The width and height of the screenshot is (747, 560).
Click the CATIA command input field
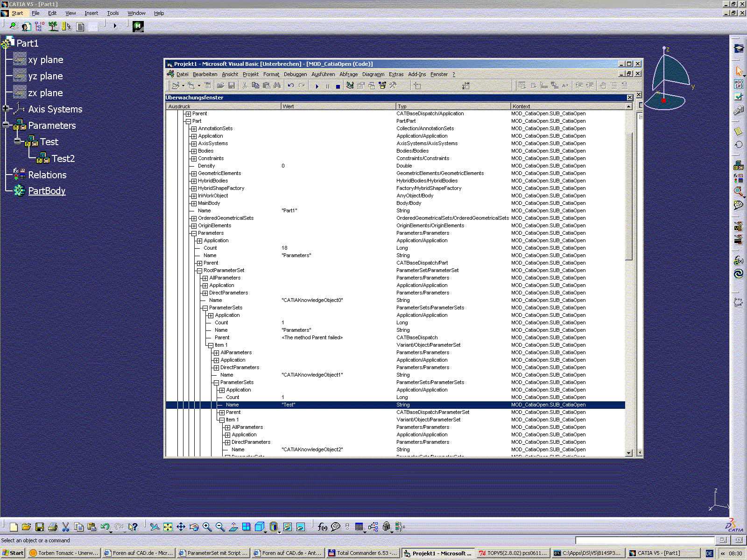pos(644,540)
